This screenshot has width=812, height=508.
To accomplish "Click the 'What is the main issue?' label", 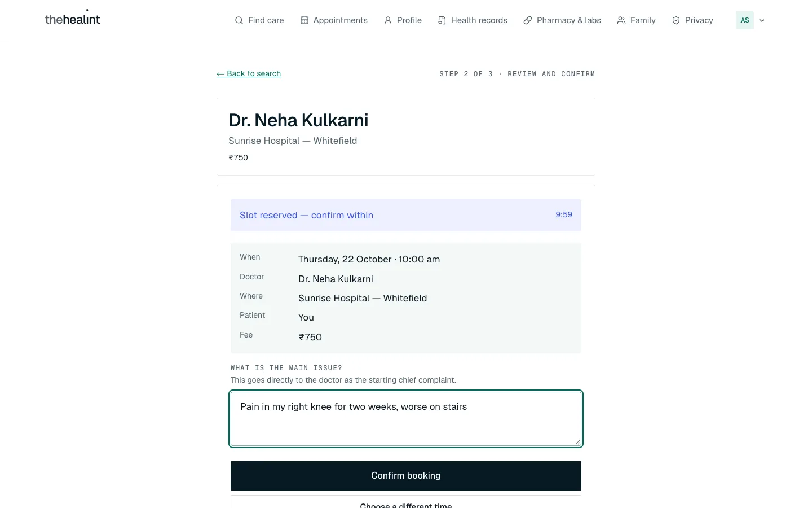I will pos(286,368).
